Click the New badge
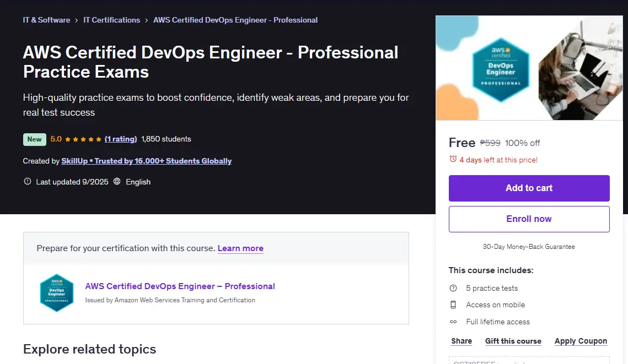The width and height of the screenshot is (628, 364). [x=34, y=139]
